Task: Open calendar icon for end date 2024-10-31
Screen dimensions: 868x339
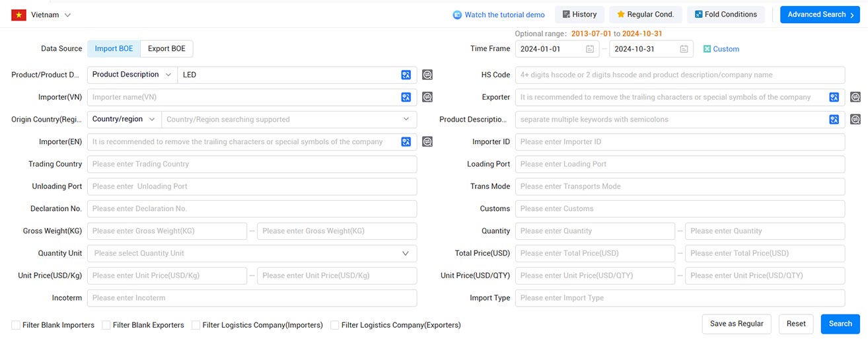Action: (684, 49)
